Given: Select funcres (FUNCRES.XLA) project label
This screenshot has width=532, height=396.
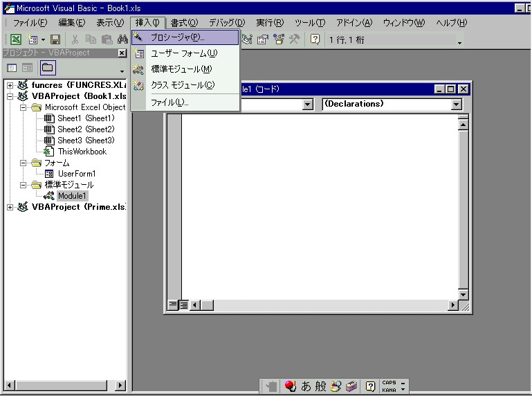Looking at the screenshot, I should click(x=79, y=85).
